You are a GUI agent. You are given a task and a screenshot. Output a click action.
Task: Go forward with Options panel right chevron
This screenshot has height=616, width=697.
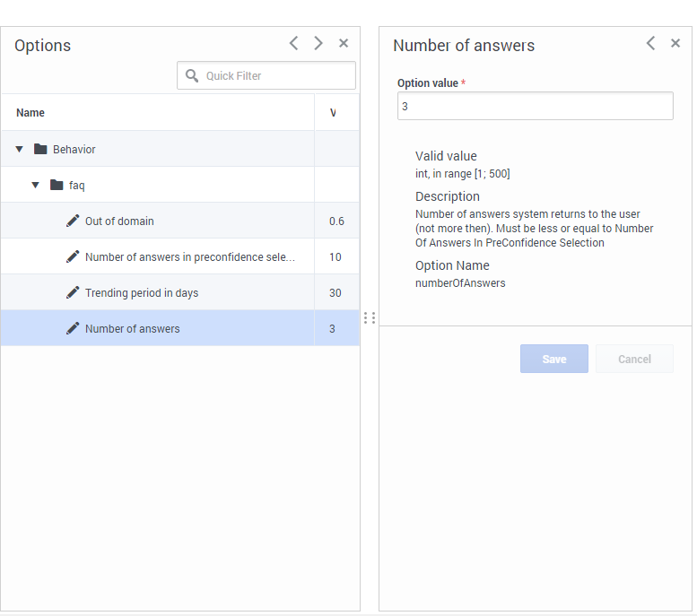tap(318, 43)
